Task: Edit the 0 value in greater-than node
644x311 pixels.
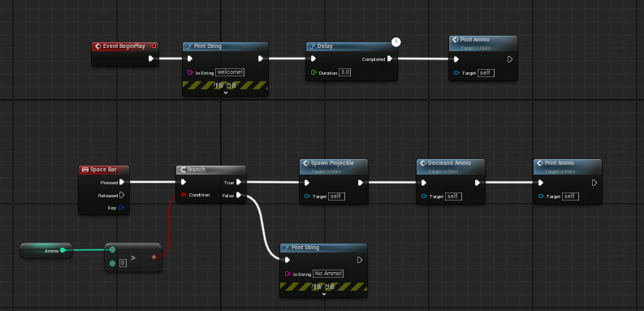Action: click(x=123, y=263)
